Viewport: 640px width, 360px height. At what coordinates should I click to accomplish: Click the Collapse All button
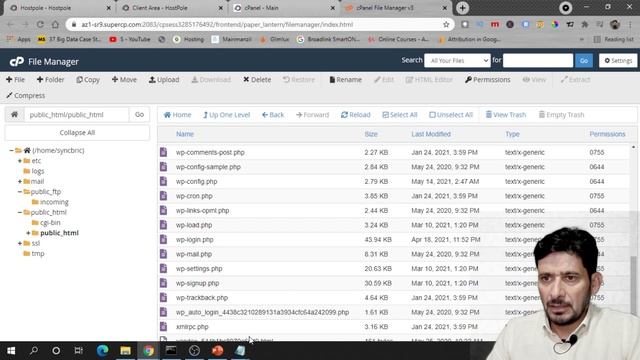77,133
